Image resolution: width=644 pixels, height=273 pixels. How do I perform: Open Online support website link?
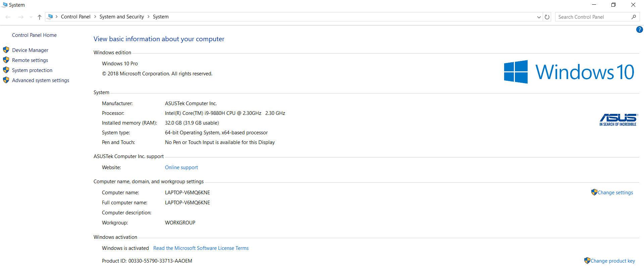181,167
